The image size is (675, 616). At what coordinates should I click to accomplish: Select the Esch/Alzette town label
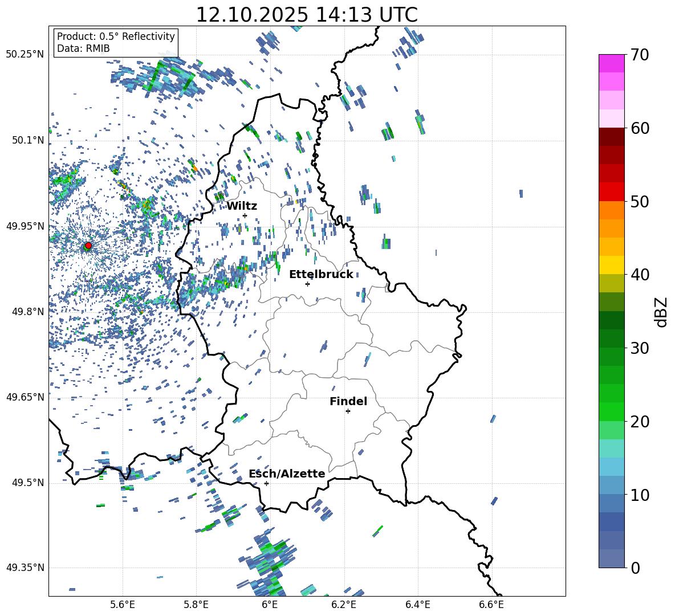pos(287,474)
